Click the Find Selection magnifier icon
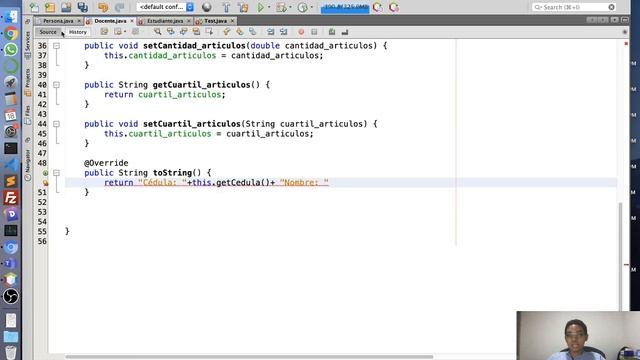Viewport: 640px width, 360px height. pos(157,32)
